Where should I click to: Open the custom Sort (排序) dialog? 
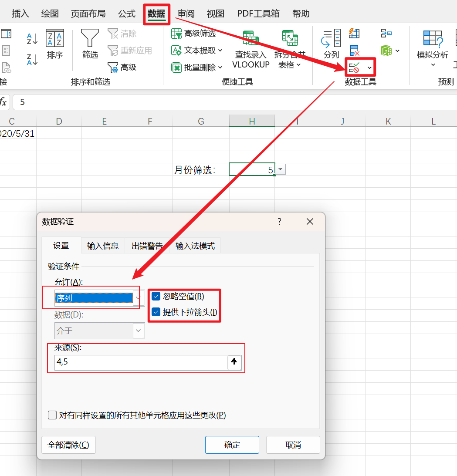click(x=55, y=44)
